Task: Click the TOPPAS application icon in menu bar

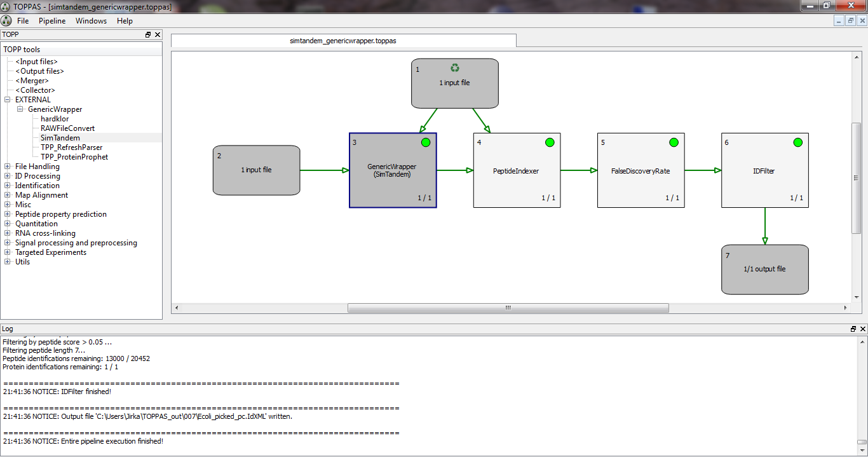Action: (x=6, y=21)
